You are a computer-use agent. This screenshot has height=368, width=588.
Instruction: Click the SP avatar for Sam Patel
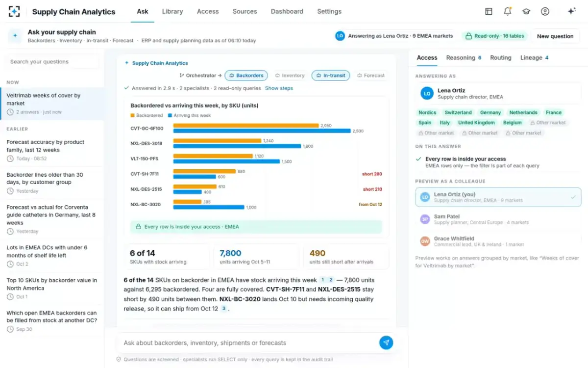tap(425, 219)
